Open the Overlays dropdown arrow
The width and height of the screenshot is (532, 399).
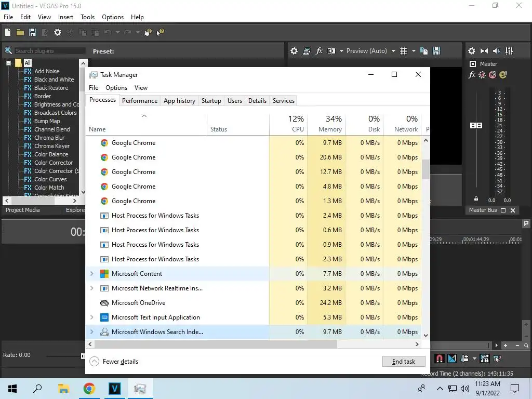pos(414,51)
